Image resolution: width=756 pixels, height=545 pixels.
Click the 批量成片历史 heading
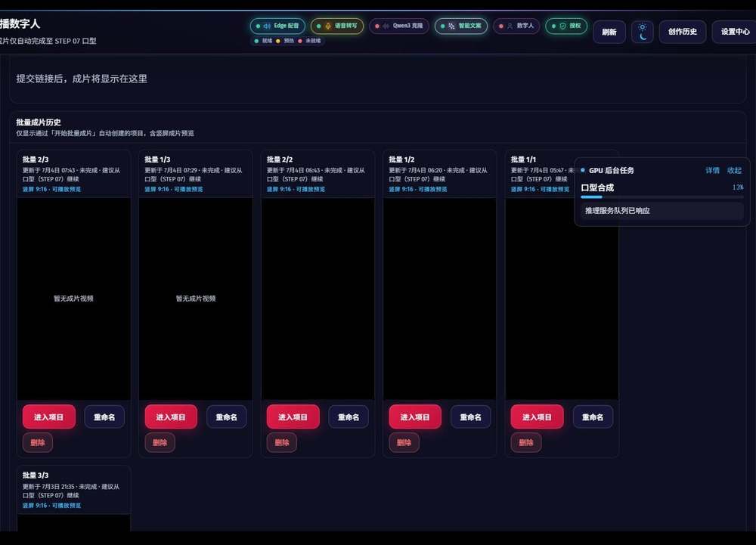[x=39, y=122]
